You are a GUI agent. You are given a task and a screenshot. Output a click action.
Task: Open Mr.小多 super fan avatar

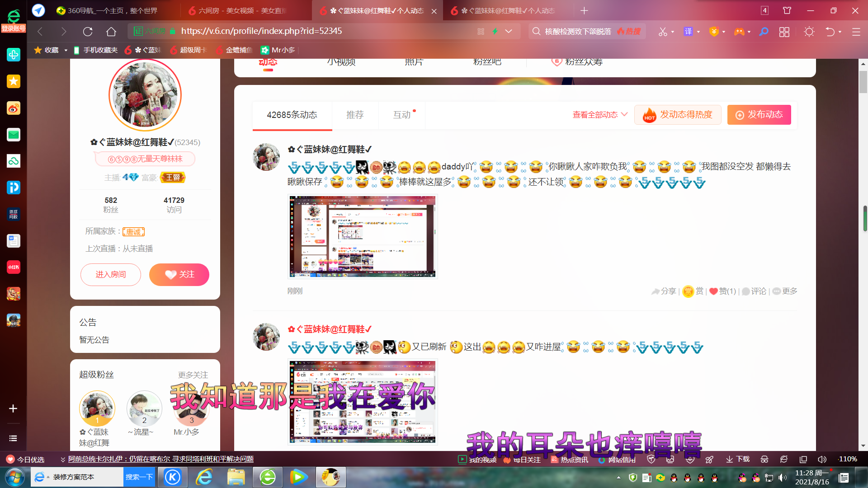pos(191,409)
